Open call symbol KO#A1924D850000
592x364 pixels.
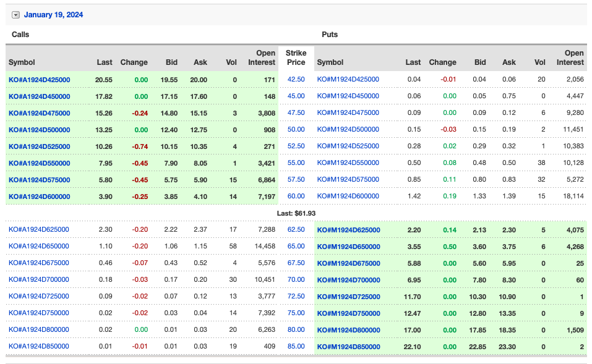click(x=39, y=346)
